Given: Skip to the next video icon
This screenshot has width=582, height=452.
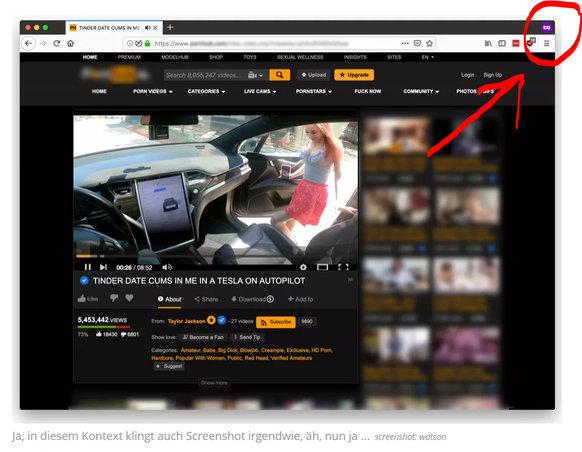Looking at the screenshot, I should (103, 267).
